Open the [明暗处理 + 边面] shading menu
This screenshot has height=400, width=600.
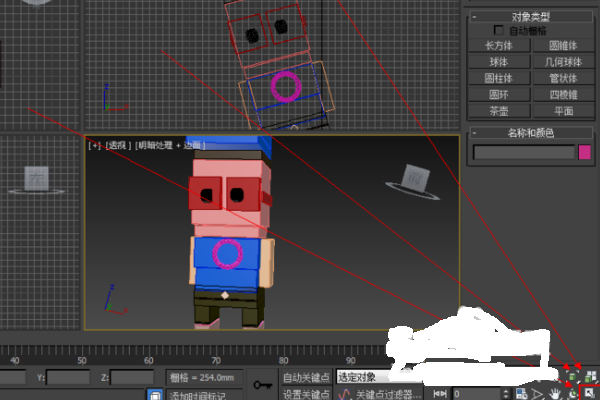(x=170, y=145)
